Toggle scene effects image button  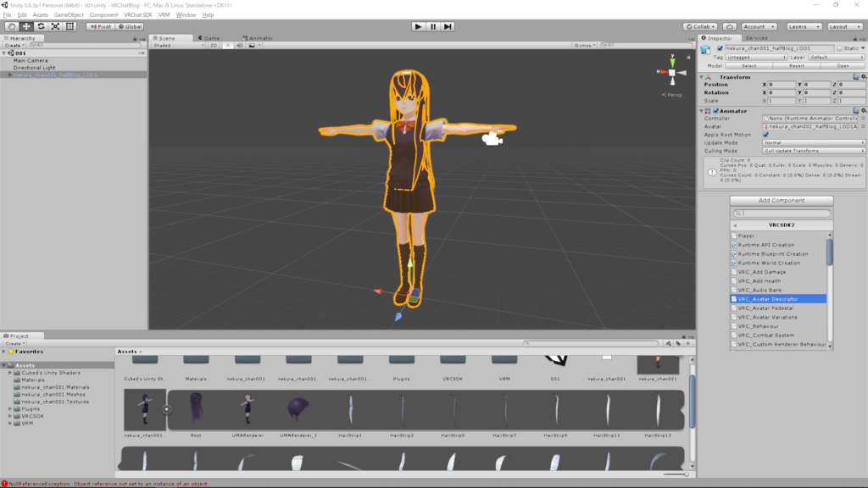coord(252,46)
